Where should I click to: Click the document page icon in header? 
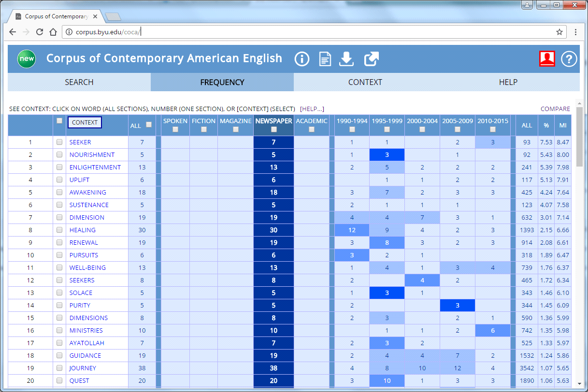coord(325,59)
